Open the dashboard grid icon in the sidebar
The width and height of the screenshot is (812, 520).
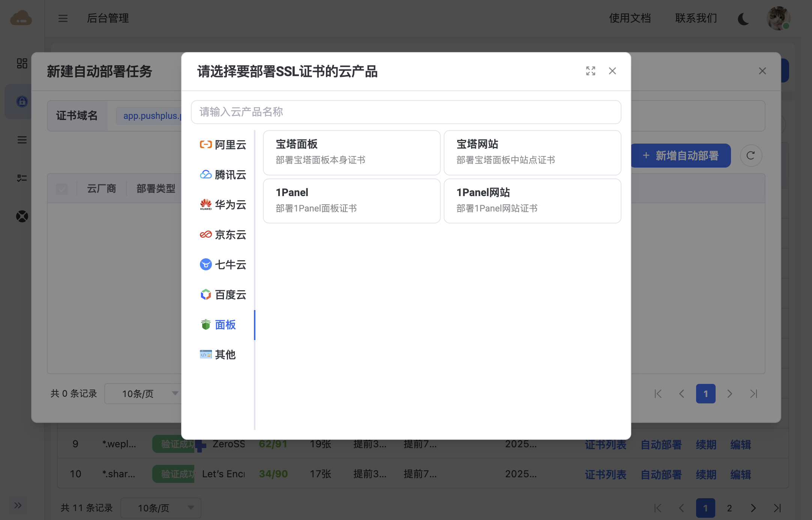tap(22, 63)
